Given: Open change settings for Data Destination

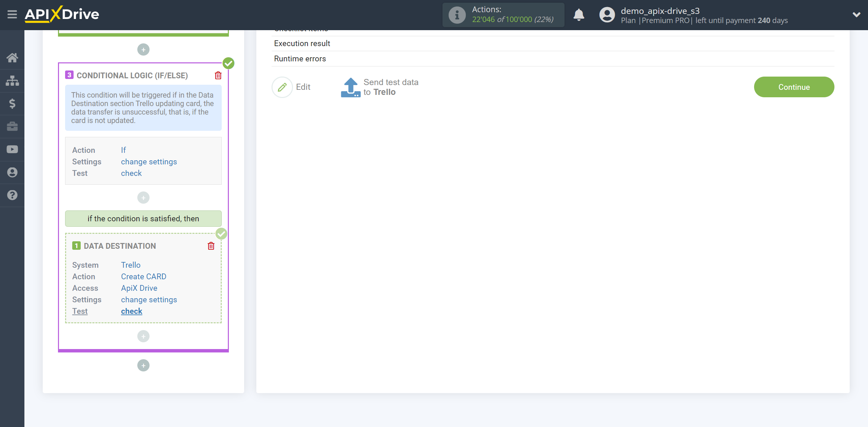Looking at the screenshot, I should tap(149, 300).
